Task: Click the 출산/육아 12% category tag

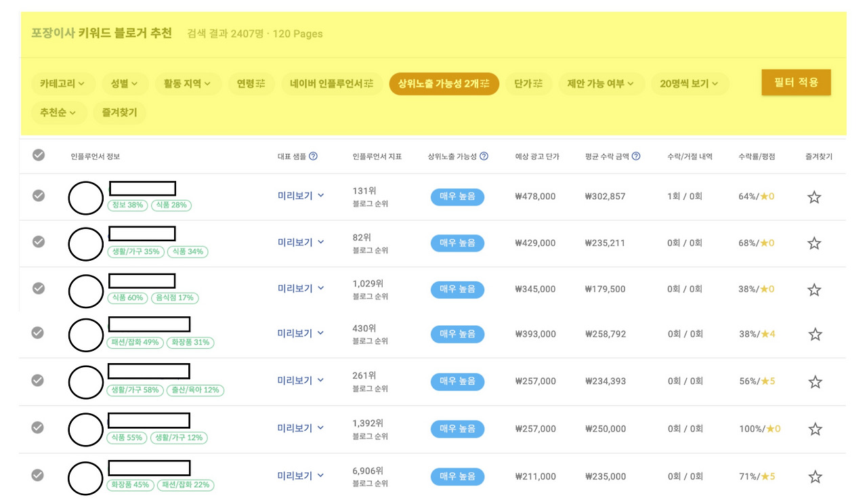Action: click(195, 390)
